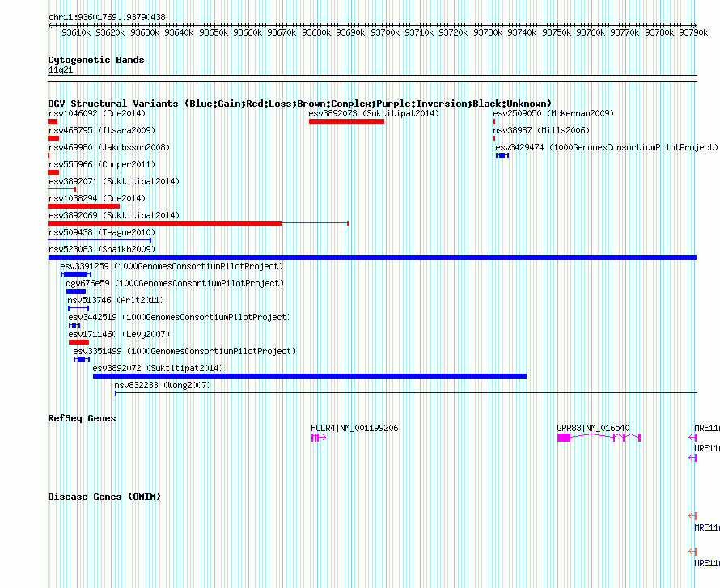Click the magenta FOLR4 gene glyph
The width and height of the screenshot is (720, 588).
point(319,438)
